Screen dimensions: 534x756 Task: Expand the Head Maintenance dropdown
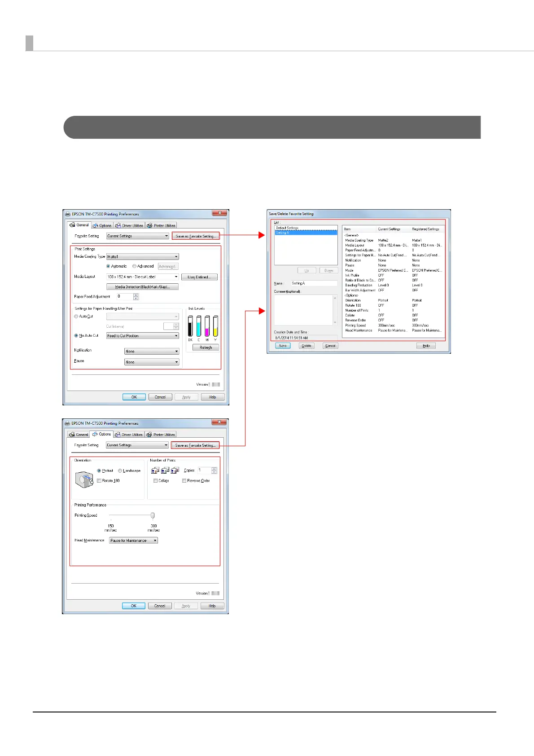[x=134, y=541]
